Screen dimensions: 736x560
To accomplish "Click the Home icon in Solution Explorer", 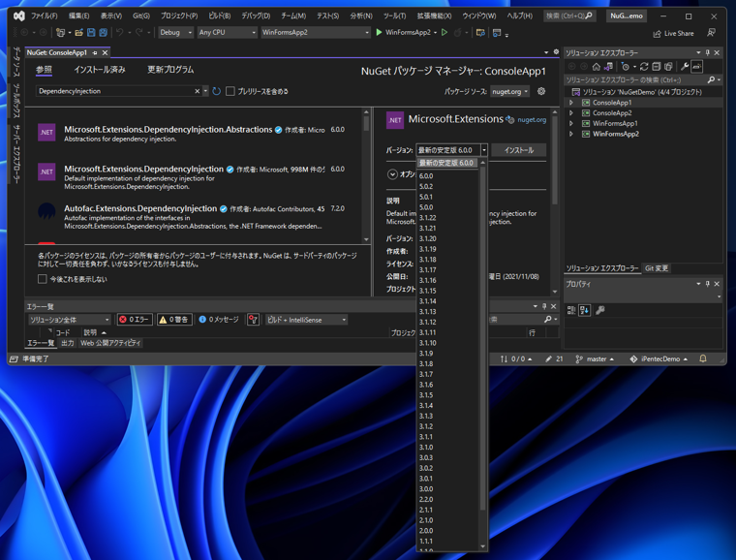I will pyautogui.click(x=597, y=66).
